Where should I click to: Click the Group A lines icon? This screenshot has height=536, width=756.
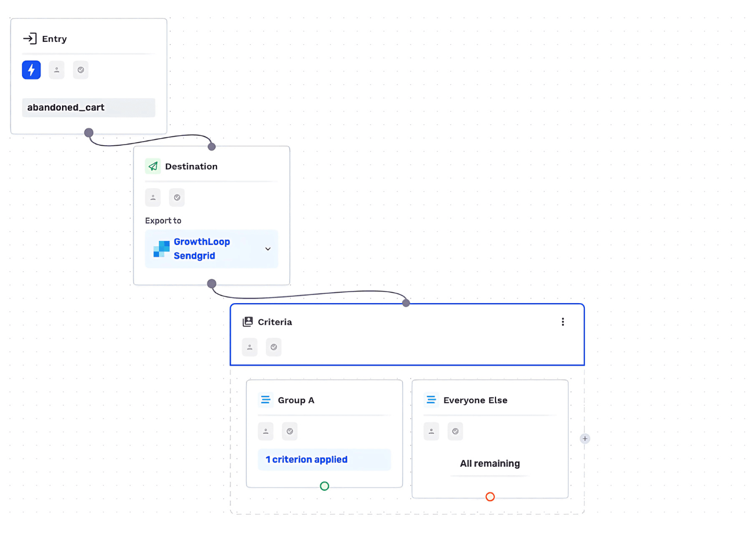[266, 400]
